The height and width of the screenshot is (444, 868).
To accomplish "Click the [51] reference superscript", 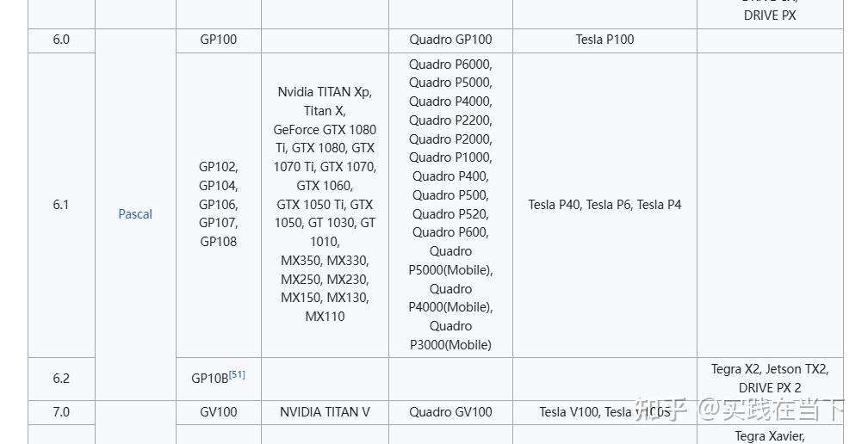I will pyautogui.click(x=237, y=375).
